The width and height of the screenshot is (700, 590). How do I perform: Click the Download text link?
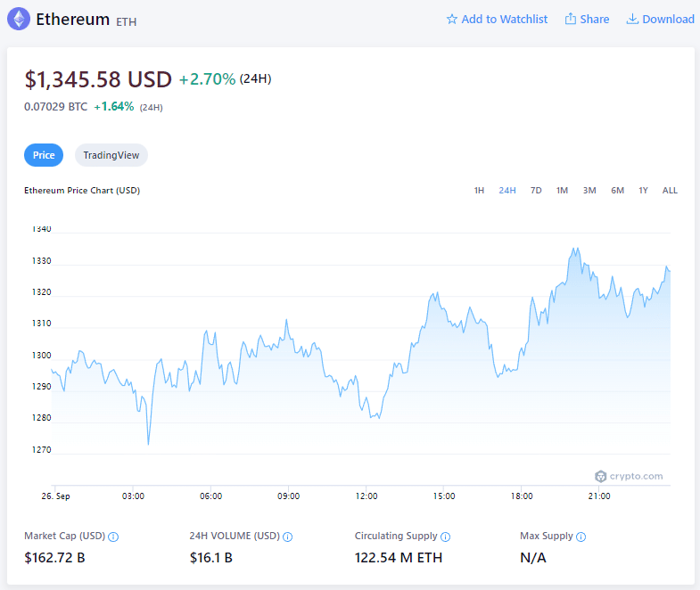coord(668,19)
